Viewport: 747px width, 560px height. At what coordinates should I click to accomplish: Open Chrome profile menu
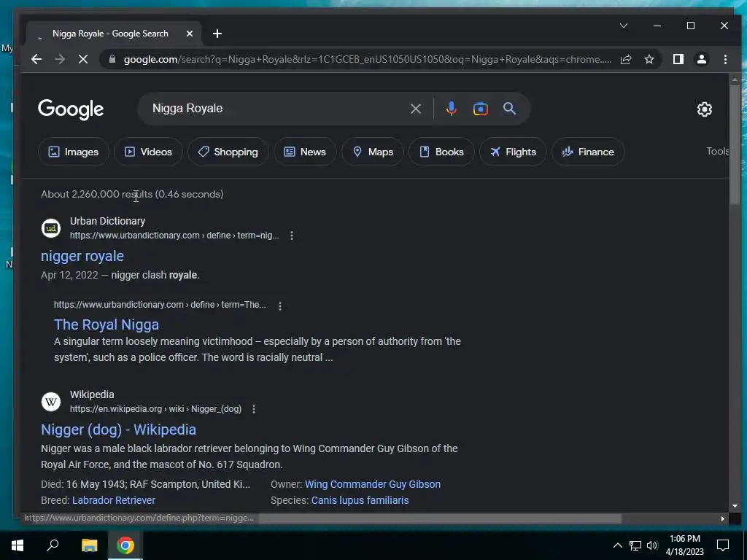click(702, 59)
